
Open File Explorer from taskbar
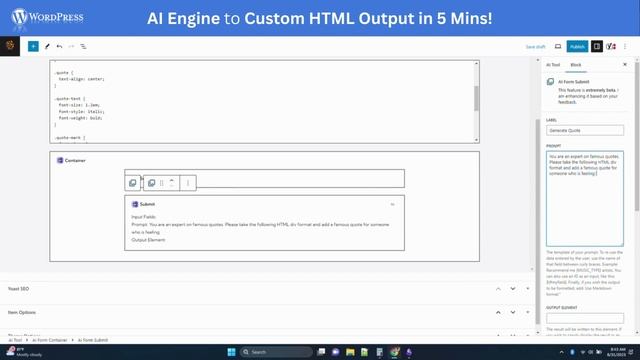click(x=350, y=352)
